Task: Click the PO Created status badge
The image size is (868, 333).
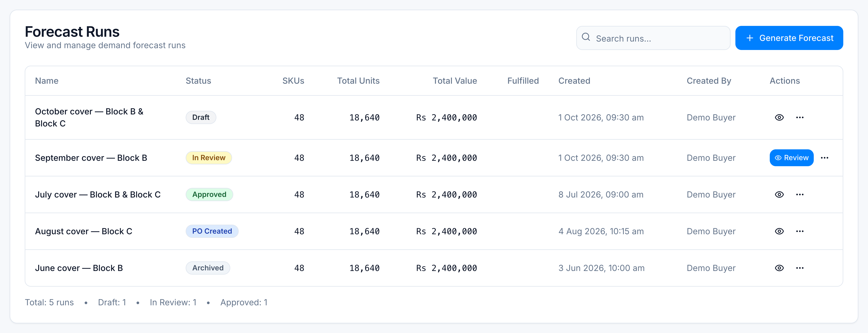Action: [x=212, y=231]
